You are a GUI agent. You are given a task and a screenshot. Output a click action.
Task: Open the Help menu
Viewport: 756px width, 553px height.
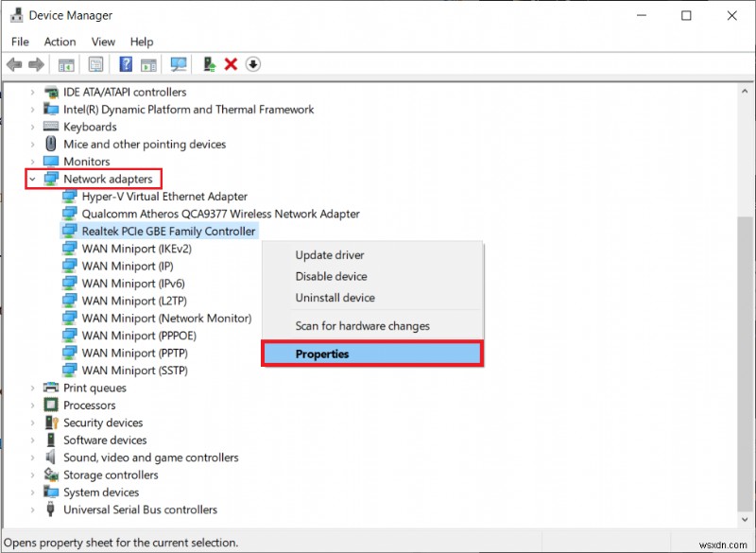pos(142,42)
